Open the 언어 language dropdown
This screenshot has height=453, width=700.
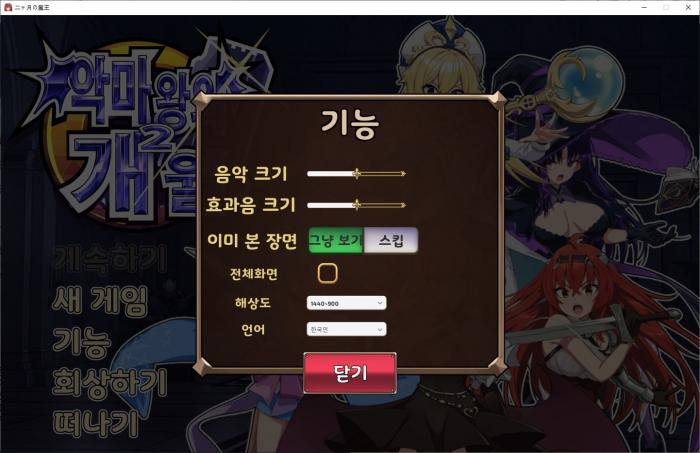tap(346, 329)
